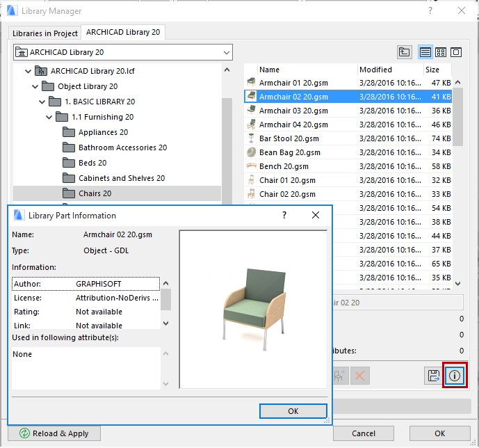Click OK in Library Part Information dialog
The height and width of the screenshot is (448, 479).
tap(293, 411)
